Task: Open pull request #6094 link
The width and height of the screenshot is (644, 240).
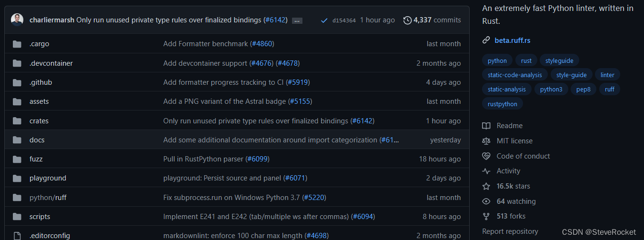Action: 363,217
